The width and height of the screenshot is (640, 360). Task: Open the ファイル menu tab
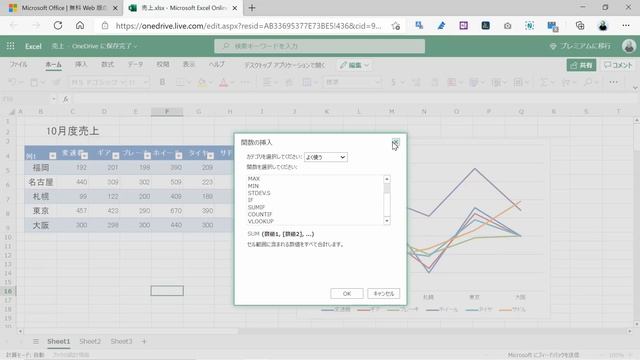pyautogui.click(x=18, y=64)
